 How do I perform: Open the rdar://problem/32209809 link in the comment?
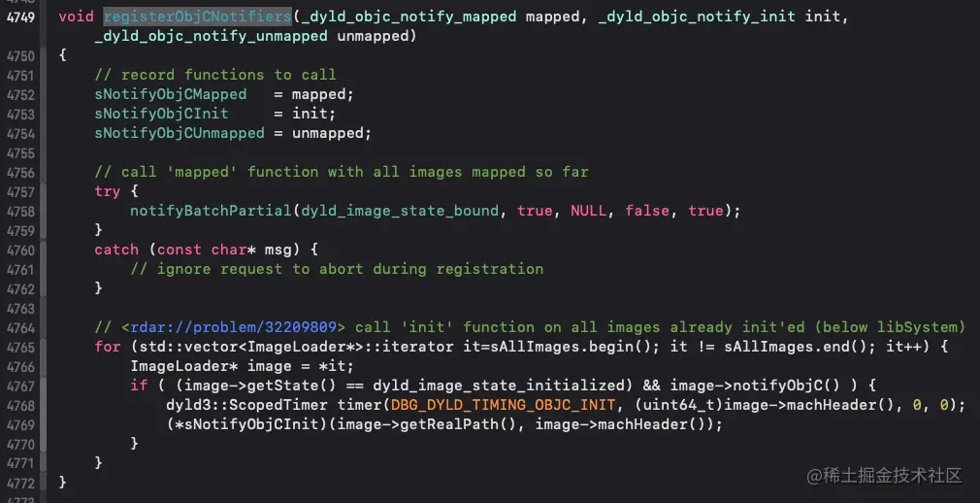[x=233, y=327]
